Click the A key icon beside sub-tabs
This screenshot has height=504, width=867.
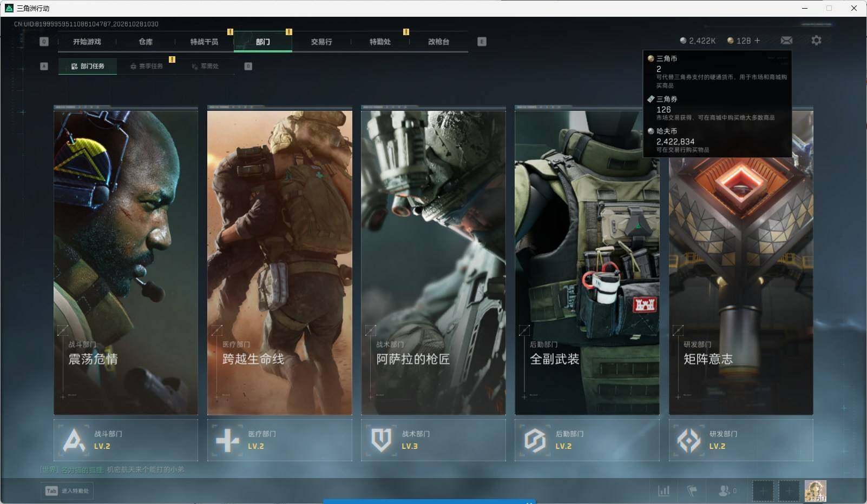44,66
